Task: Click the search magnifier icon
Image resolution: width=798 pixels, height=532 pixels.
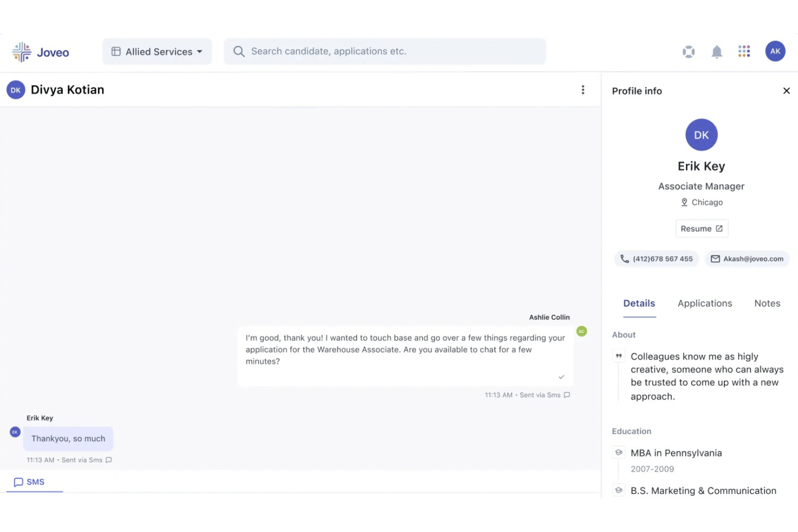Action: (239, 51)
